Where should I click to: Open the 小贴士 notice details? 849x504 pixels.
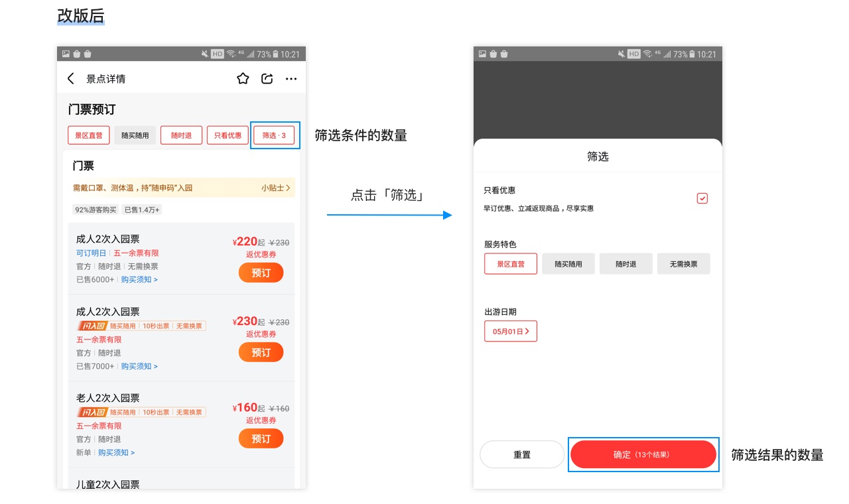point(275,188)
